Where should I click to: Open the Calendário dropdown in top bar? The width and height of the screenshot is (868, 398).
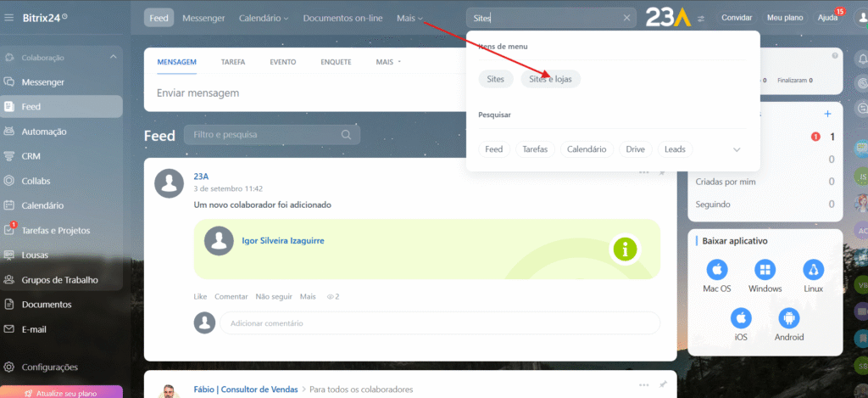point(263,18)
